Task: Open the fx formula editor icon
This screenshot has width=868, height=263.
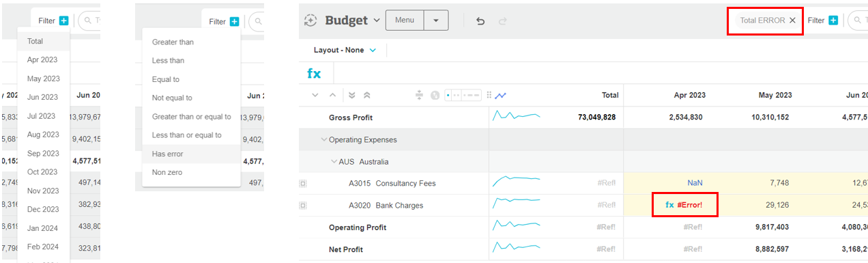Action: (x=314, y=73)
